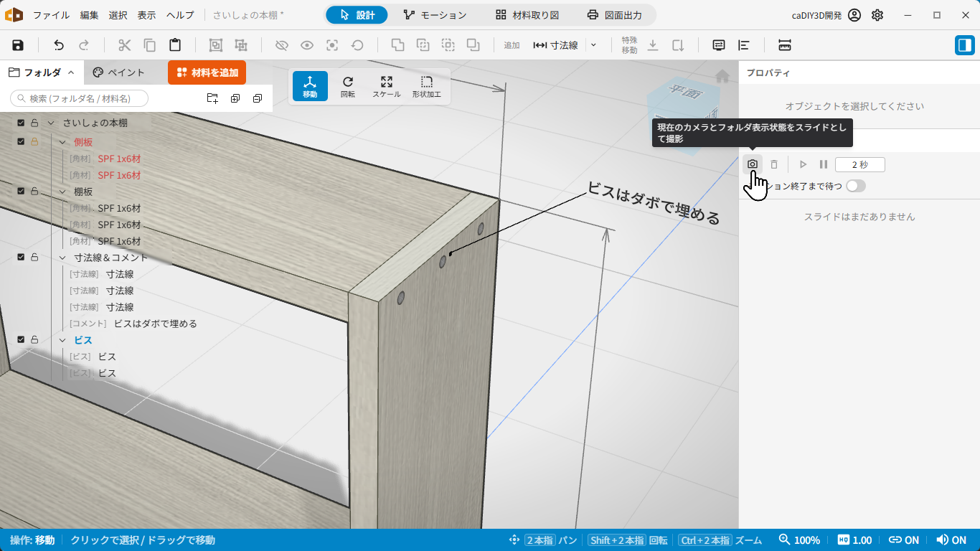Image resolution: width=980 pixels, height=551 pixels.
Task: Select the 回転 rotate tool
Action: click(x=348, y=86)
